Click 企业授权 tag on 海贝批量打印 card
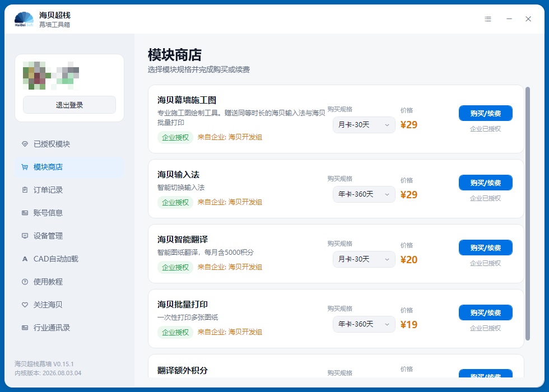The image size is (549, 392). 175,332
